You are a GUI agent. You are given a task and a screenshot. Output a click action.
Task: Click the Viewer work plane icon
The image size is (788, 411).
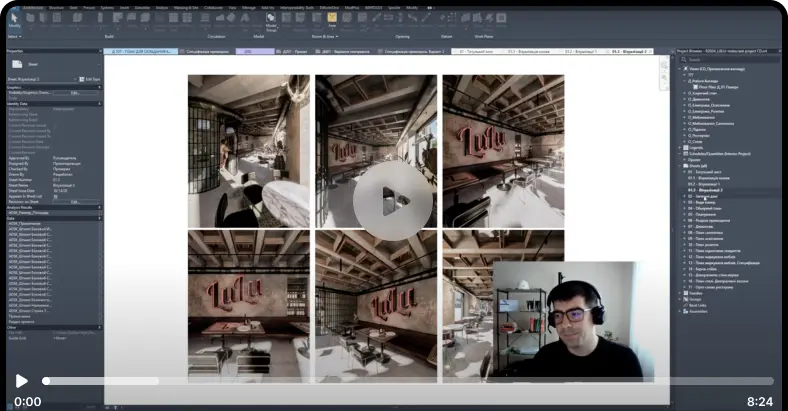tap(501, 19)
